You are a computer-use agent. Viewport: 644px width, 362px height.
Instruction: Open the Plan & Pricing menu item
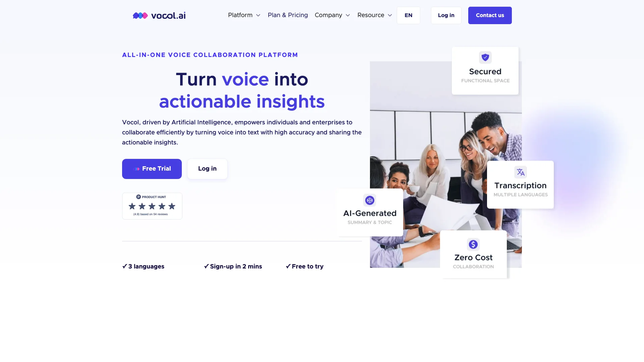coord(287,15)
